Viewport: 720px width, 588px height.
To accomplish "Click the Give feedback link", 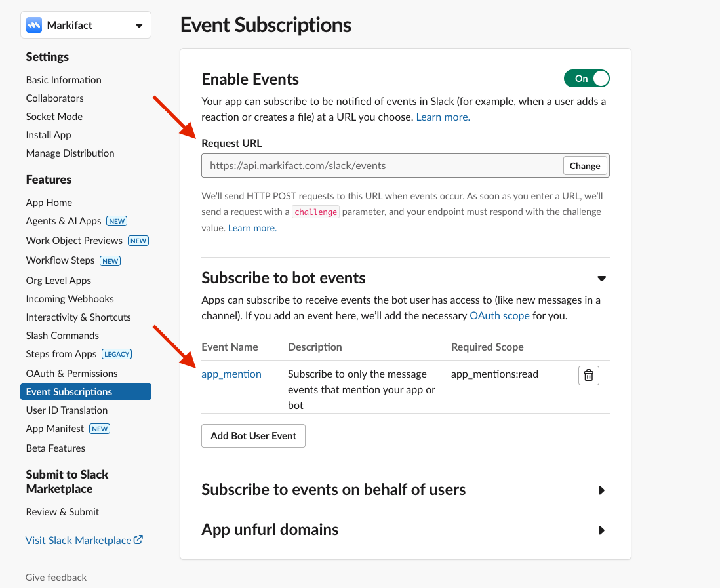I will tap(56, 577).
